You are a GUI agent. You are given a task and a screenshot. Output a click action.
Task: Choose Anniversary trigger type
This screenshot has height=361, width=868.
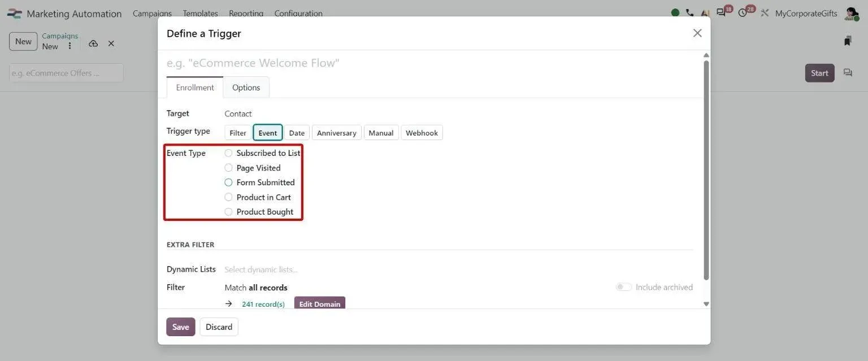(x=337, y=133)
